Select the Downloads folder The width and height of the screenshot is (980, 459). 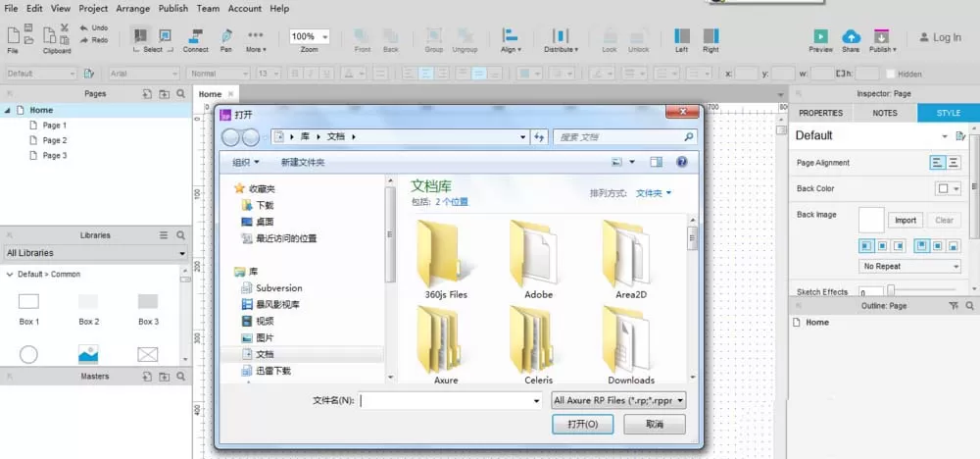(630, 344)
